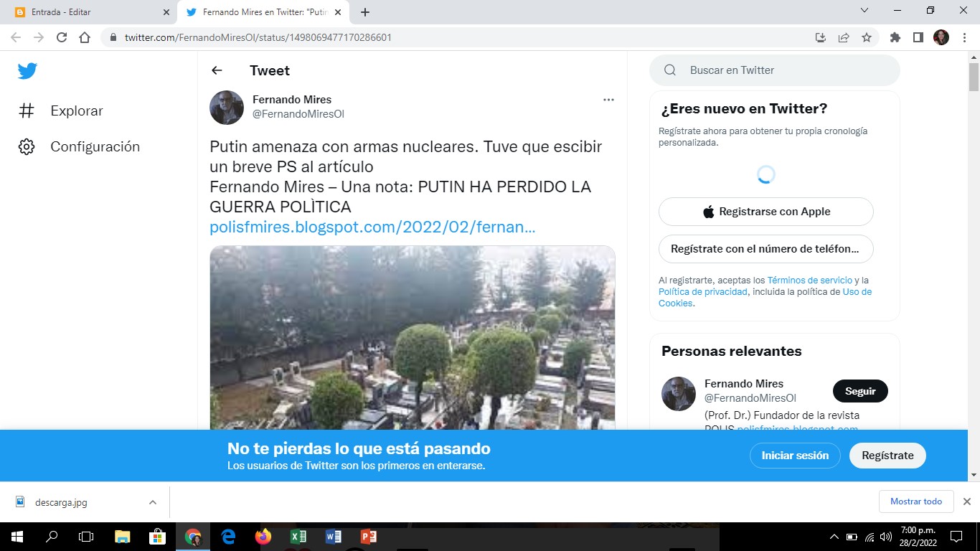Close the downloads bar
Viewport: 980px width, 551px height.
(x=966, y=501)
